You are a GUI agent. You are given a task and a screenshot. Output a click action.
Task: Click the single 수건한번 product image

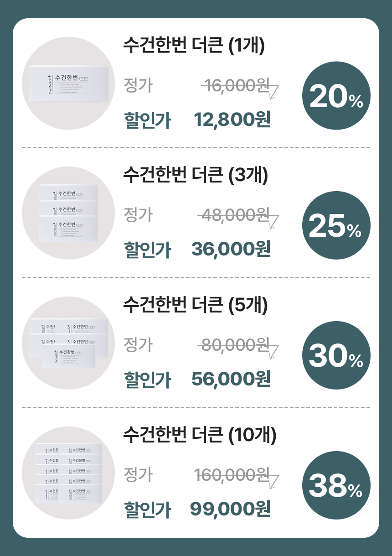click(x=68, y=83)
